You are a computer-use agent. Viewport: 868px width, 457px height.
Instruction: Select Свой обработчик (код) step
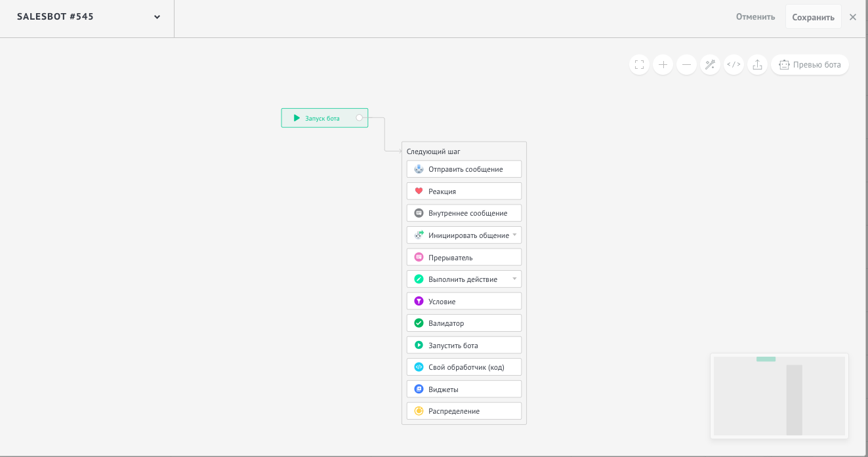point(464,367)
